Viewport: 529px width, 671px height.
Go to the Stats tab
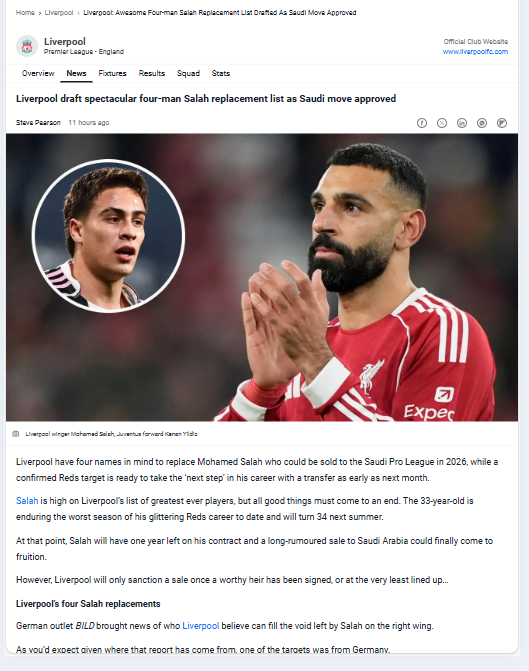point(220,73)
